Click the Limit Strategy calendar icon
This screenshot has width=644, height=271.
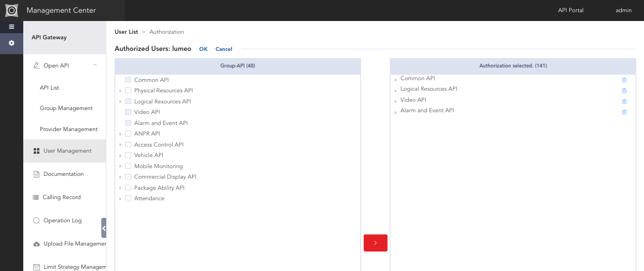[x=36, y=267]
